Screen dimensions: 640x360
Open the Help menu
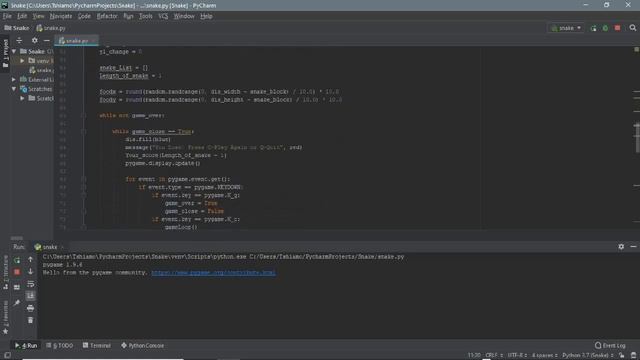[x=206, y=16]
